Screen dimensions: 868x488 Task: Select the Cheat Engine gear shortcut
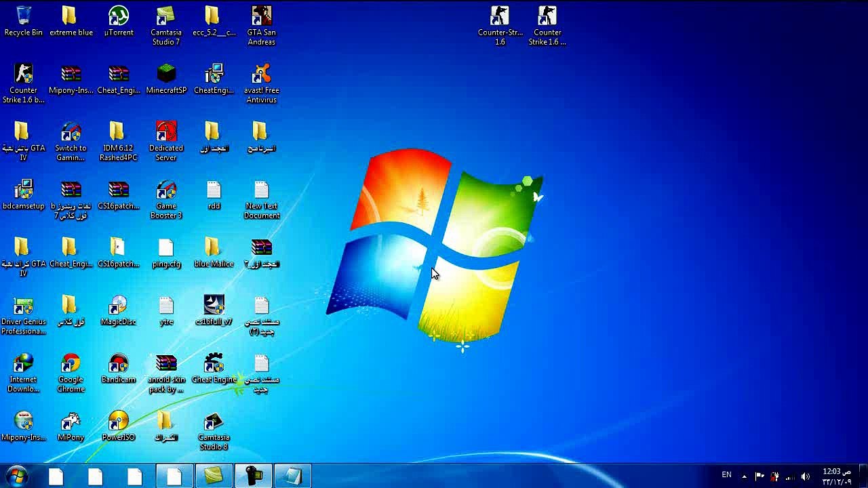(214, 368)
